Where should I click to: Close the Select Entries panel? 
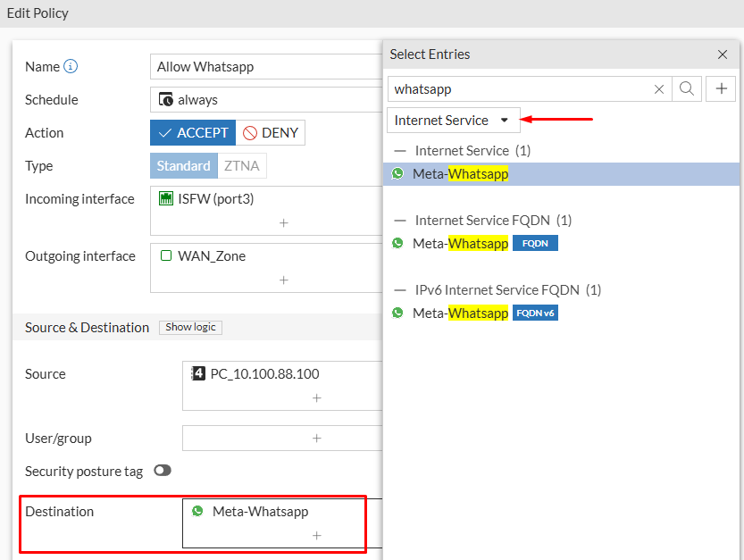point(722,54)
